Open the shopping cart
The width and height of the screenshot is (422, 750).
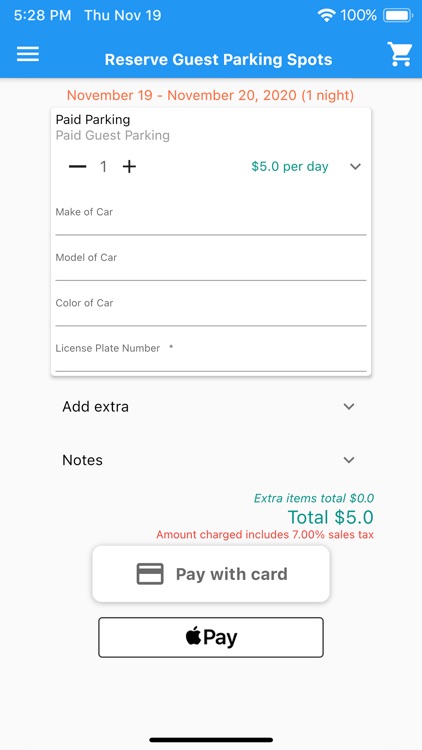pyautogui.click(x=400, y=54)
